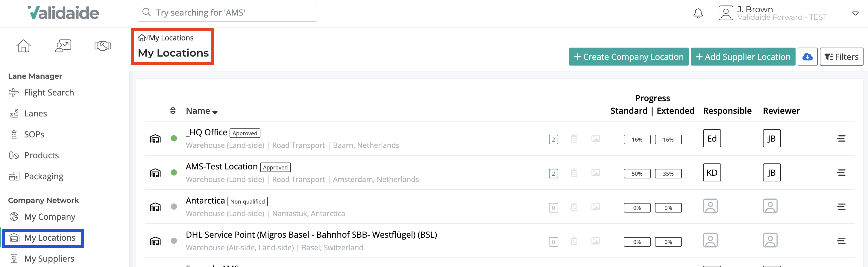Click the search input field
This screenshot has width=868, height=267.
pyautogui.click(x=227, y=13)
